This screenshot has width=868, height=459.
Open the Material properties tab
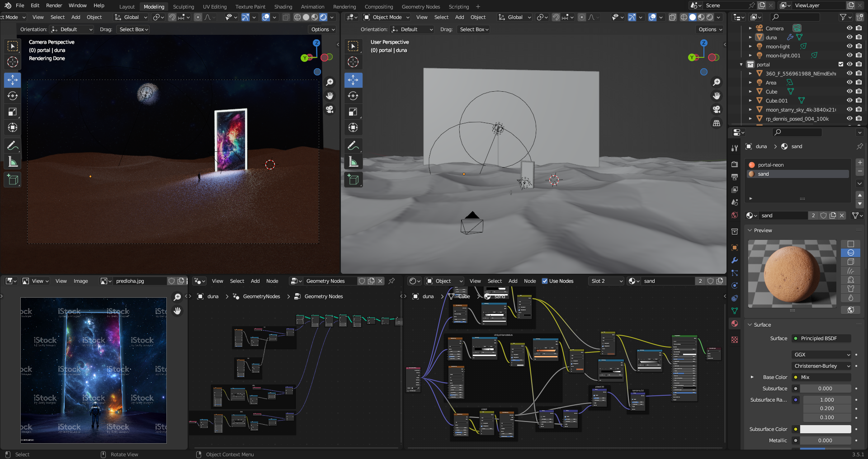coord(735,323)
